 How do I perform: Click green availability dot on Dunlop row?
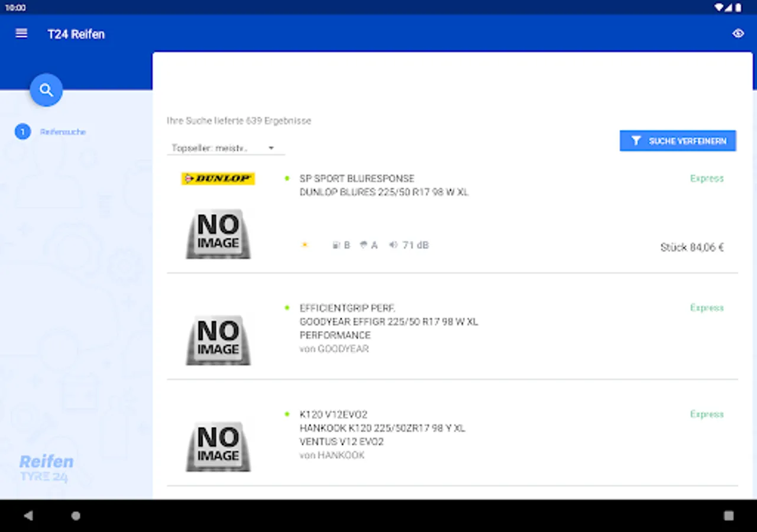(287, 178)
